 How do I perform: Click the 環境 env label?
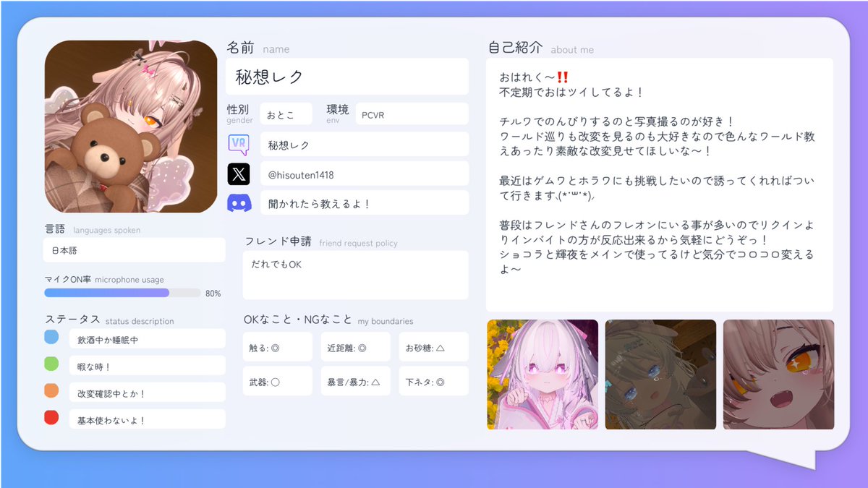338,114
